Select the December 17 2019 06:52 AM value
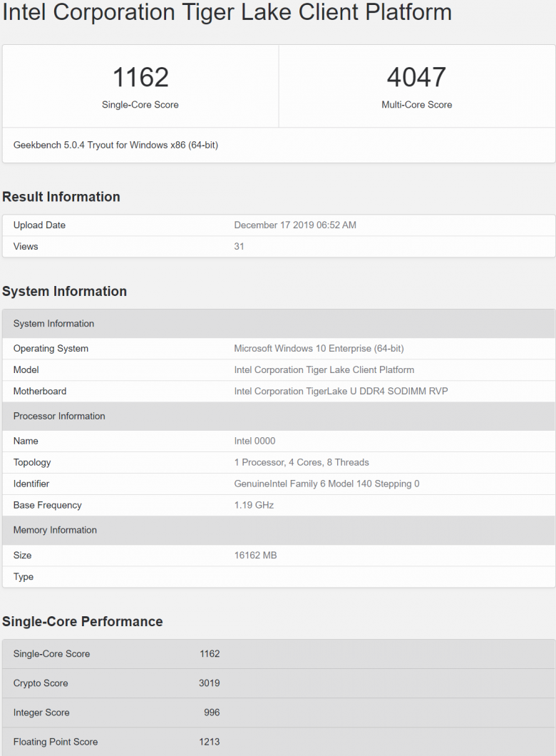Viewport: 556px width, 756px height. 295,225
